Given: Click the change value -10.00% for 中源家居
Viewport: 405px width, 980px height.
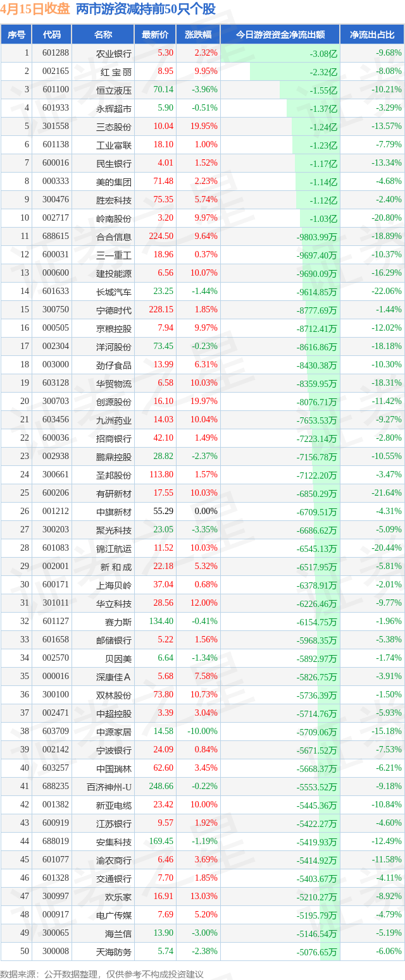Looking at the screenshot, I should pyautogui.click(x=203, y=732).
